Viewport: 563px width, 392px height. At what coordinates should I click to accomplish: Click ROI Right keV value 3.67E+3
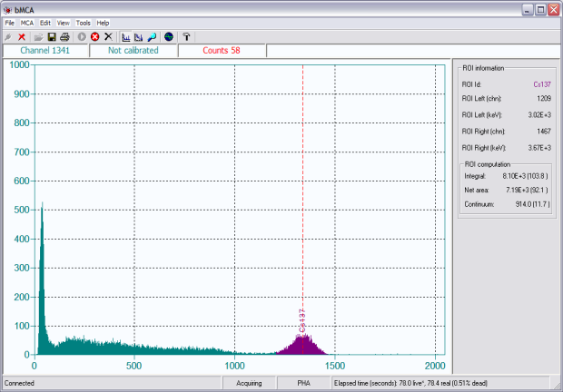[x=539, y=148]
